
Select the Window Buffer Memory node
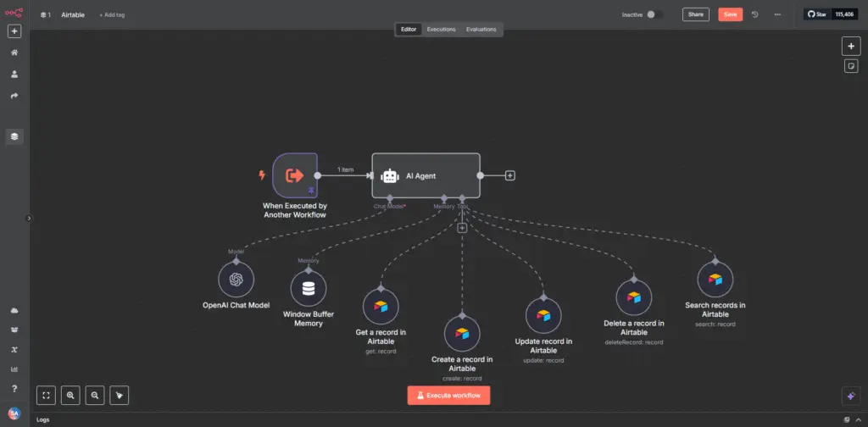click(309, 289)
